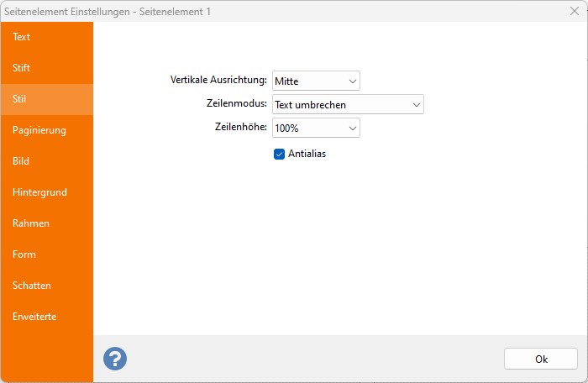Viewport: 588px width, 383px height.
Task: Click the Vertikale Ausrichtung label
Action: (x=218, y=81)
